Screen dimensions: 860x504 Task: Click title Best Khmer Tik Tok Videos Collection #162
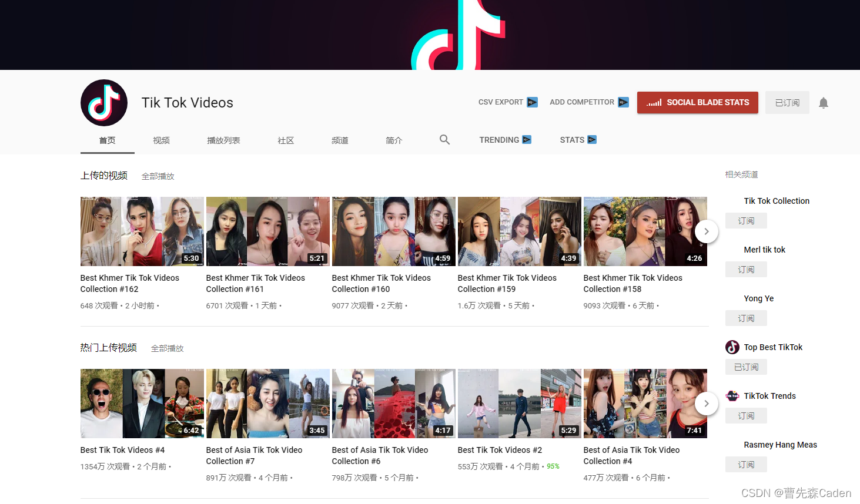tap(130, 284)
